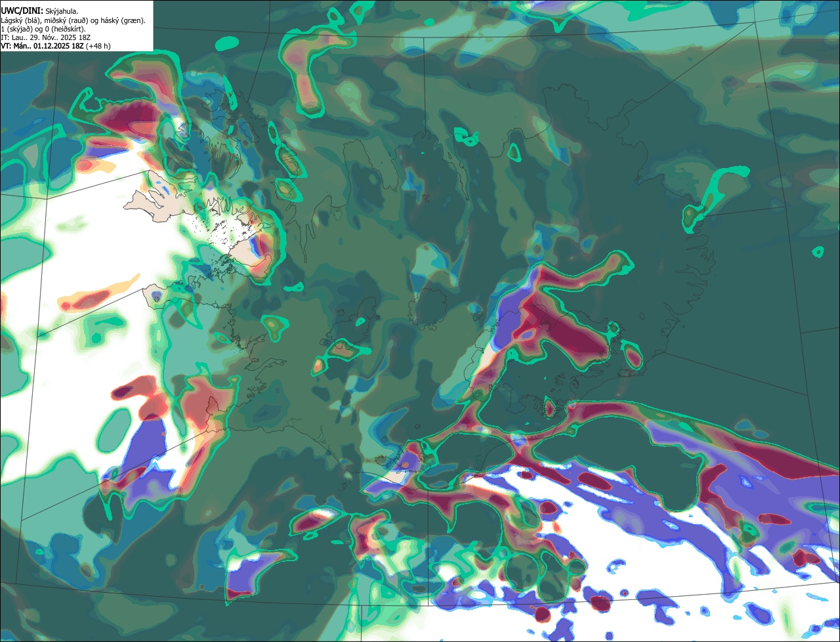Click the 'VT: Mán.. 01.12.2025 18Z (+48 h)' line

[x=56, y=46]
